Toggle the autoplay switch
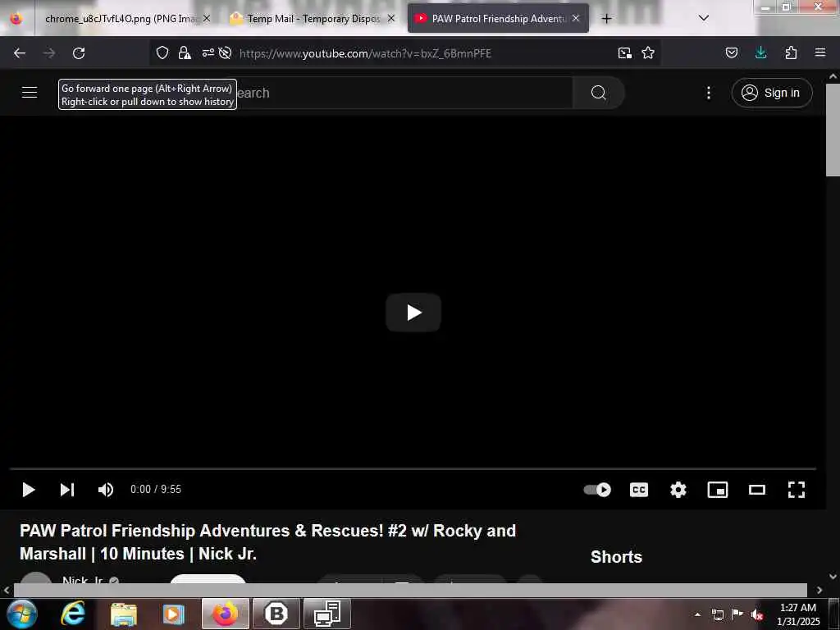Image resolution: width=840 pixels, height=630 pixels. tap(597, 490)
